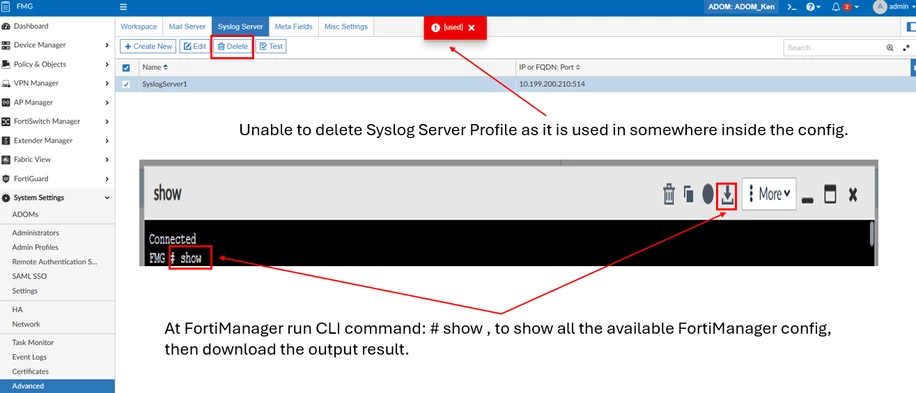Expand the Fabric View submenu
This screenshot has width=916, height=393.
click(107, 159)
